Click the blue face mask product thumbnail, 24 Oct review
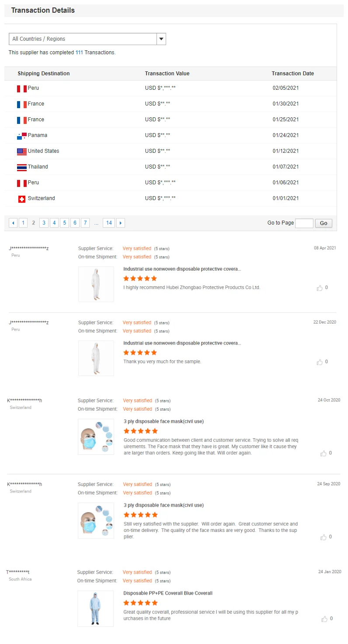The image size is (348, 644). 96,436
